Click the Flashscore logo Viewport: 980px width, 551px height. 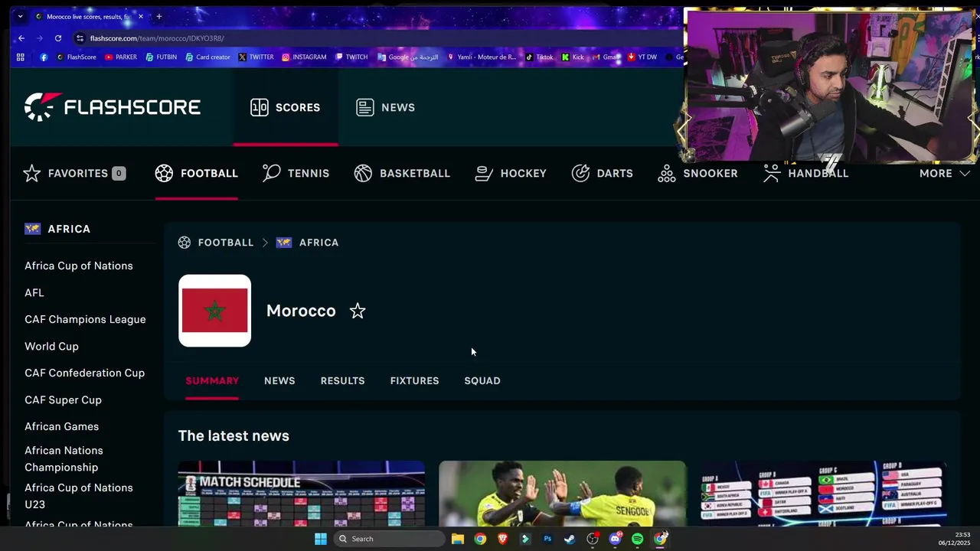113,107
